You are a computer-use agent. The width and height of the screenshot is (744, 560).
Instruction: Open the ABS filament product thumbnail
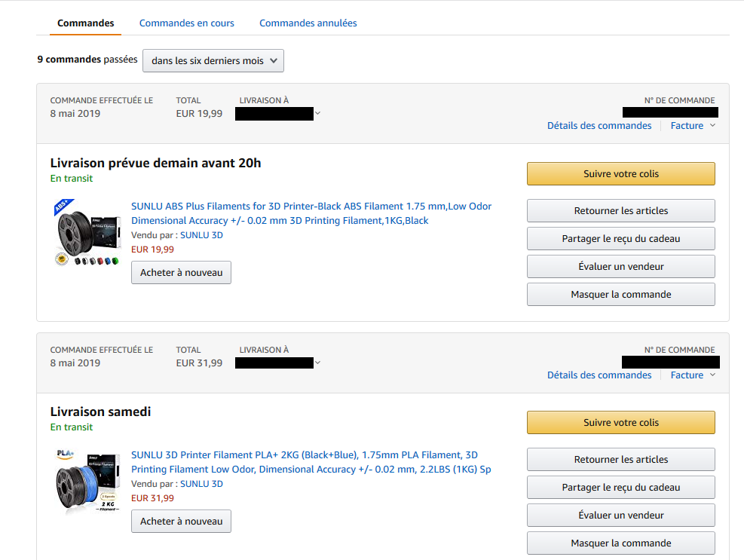click(x=87, y=233)
